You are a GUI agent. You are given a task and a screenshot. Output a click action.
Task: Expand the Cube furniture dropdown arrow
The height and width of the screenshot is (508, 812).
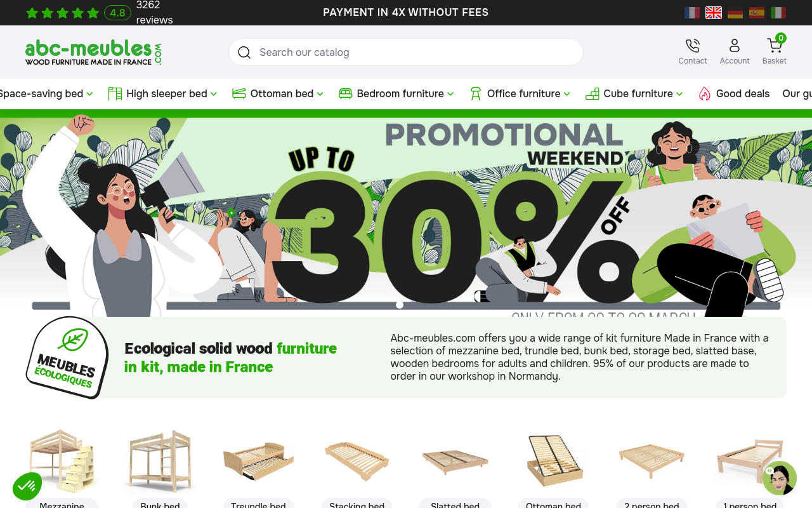click(x=679, y=94)
